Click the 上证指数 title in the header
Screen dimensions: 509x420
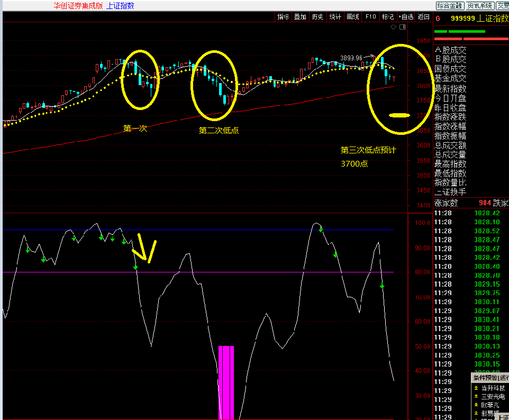coord(120,5)
